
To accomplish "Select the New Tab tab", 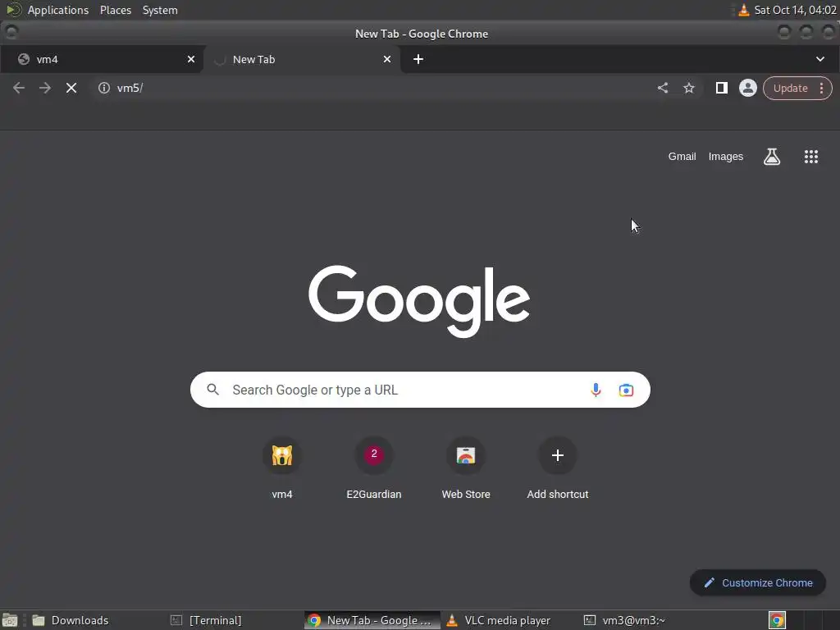I will (303, 59).
